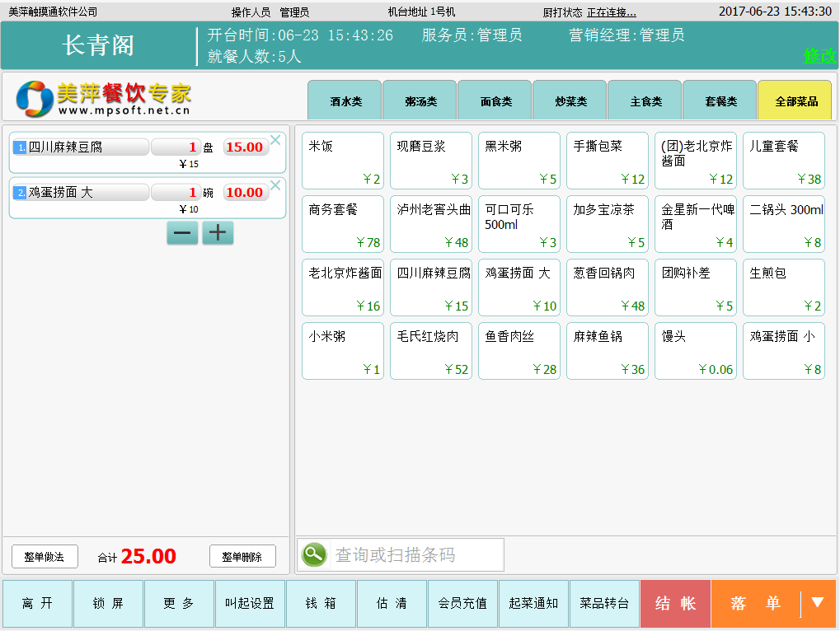
Task: Click the green search magnifier icon
Action: [314, 554]
